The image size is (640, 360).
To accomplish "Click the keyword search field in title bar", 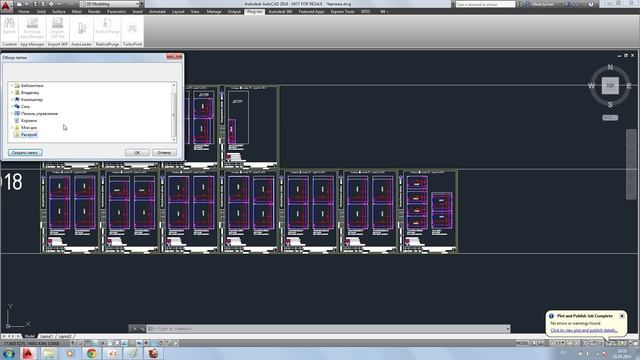I will 485,4.
